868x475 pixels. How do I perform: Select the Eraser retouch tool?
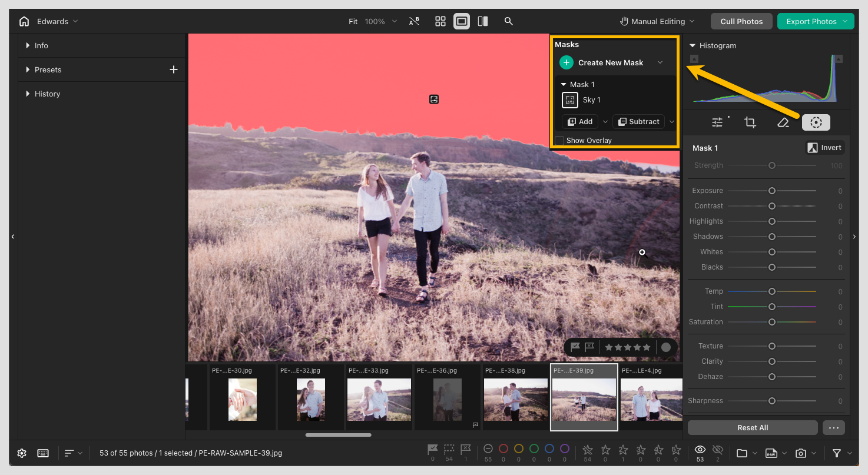[x=783, y=122]
